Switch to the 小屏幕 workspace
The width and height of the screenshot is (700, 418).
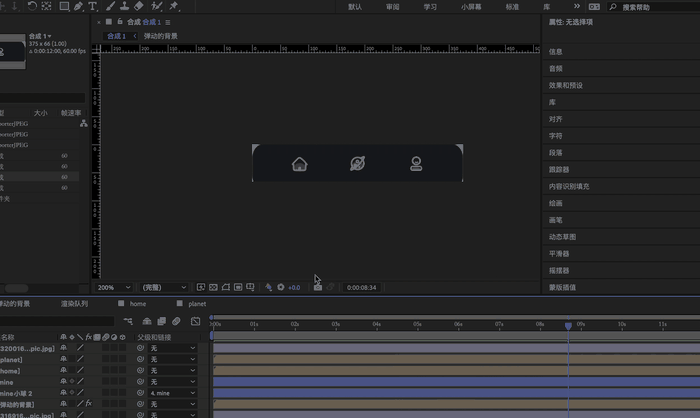[x=471, y=7]
